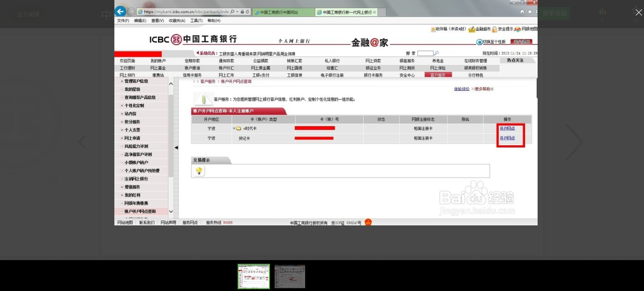Image resolution: width=644 pixels, height=291 pixels.
Task: Expand 管理客户信息 in left sidebar
Action: 122,82
